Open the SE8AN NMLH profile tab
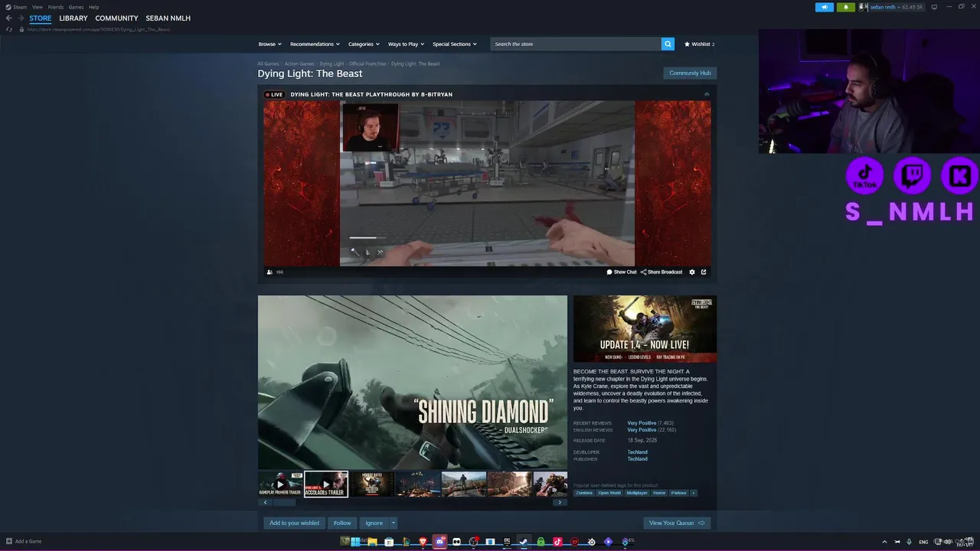The width and height of the screenshot is (980, 551). [x=168, y=18]
